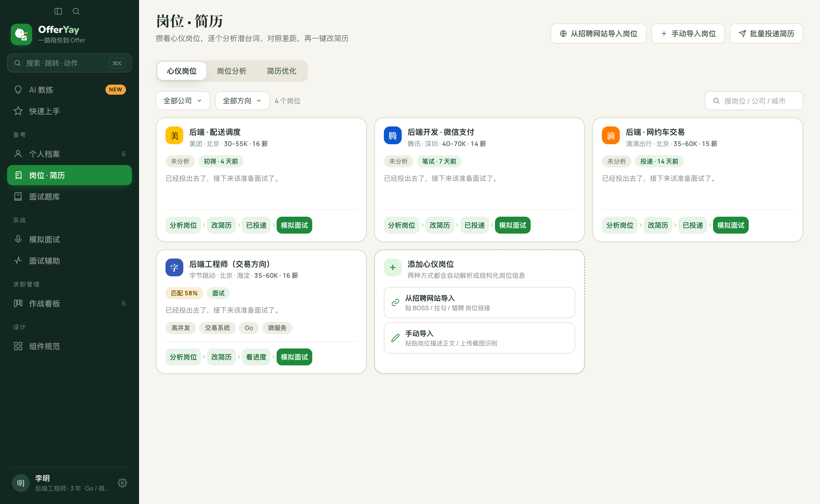Click the 交易系统 skill tag

tap(217, 328)
